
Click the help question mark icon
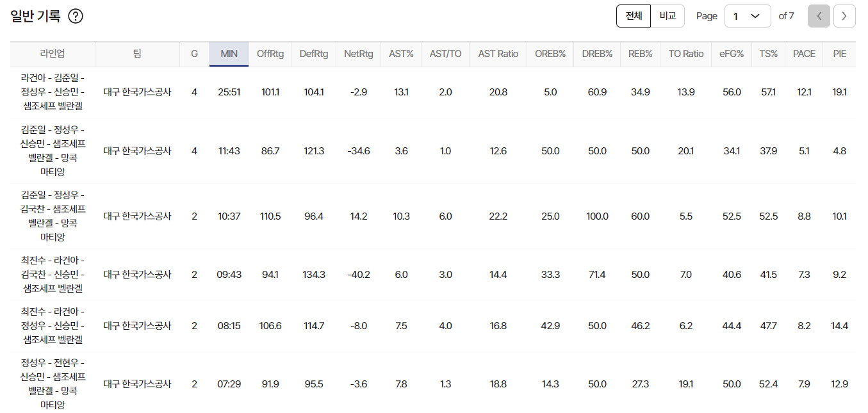[76, 17]
